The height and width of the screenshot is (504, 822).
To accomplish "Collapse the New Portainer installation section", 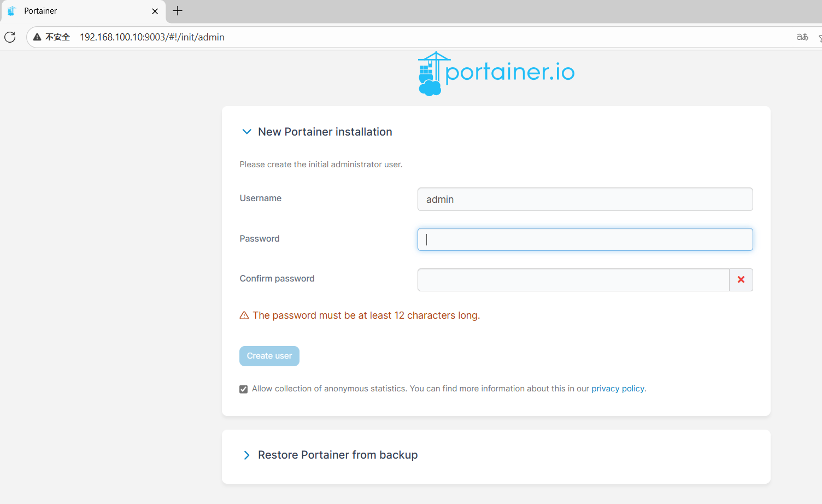I will pos(246,132).
